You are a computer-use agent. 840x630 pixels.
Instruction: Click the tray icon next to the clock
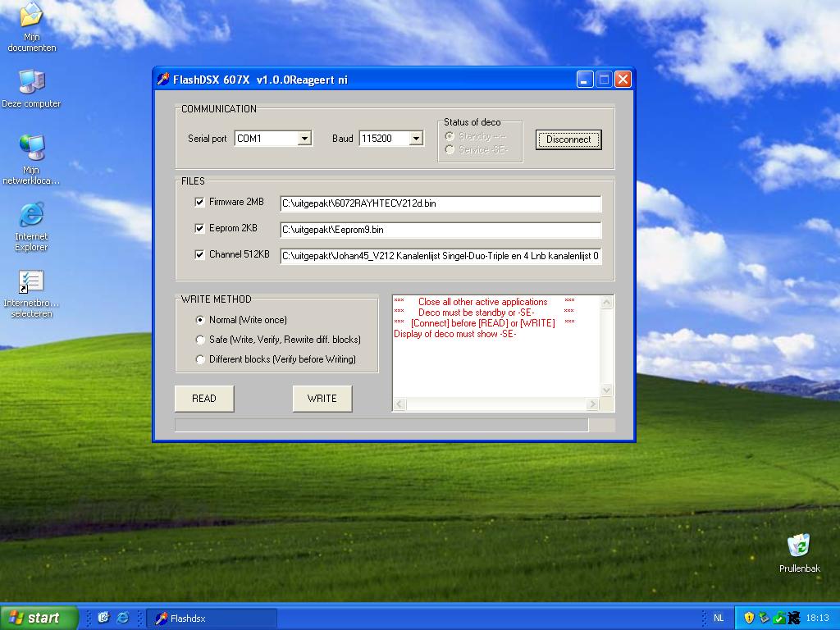pyautogui.click(x=793, y=618)
